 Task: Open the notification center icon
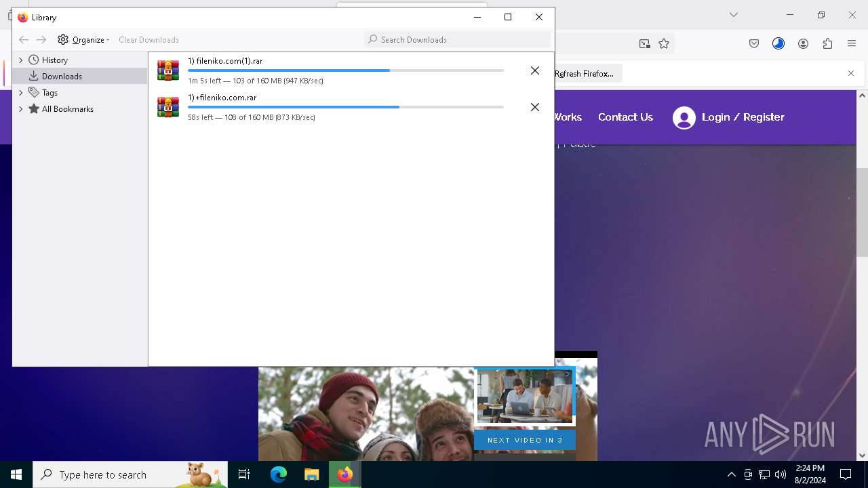[846, 474]
